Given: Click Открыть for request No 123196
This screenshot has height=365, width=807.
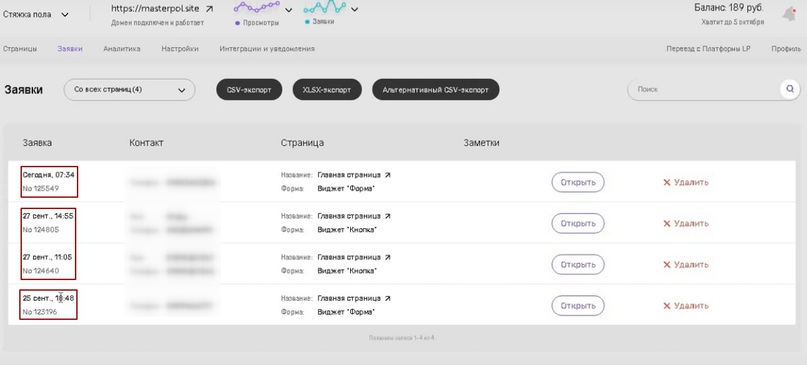Looking at the screenshot, I should coord(578,306).
